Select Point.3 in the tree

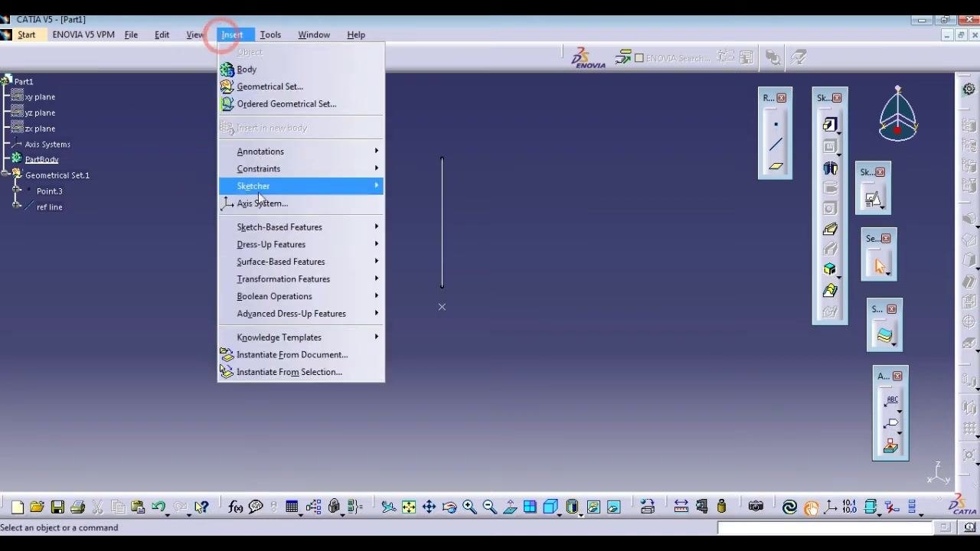50,191
